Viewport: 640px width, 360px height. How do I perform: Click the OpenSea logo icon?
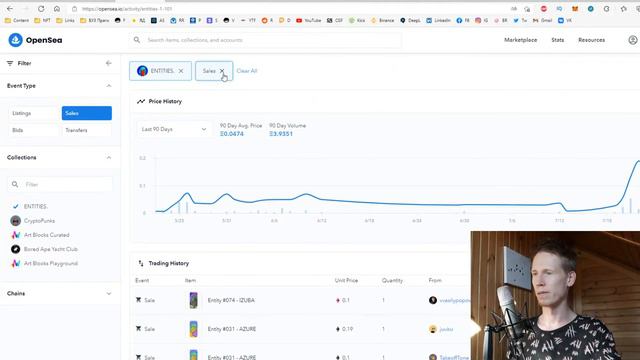tap(16, 40)
